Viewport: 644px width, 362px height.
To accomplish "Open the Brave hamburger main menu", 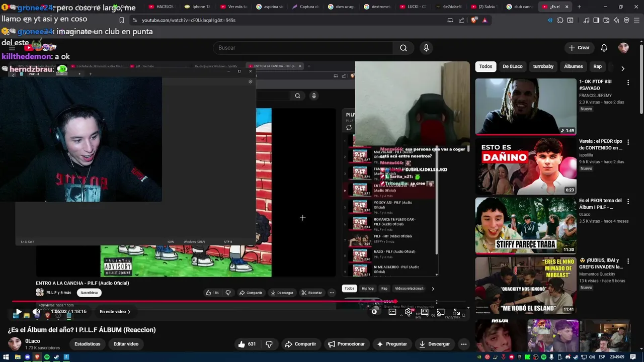I will 637,20.
